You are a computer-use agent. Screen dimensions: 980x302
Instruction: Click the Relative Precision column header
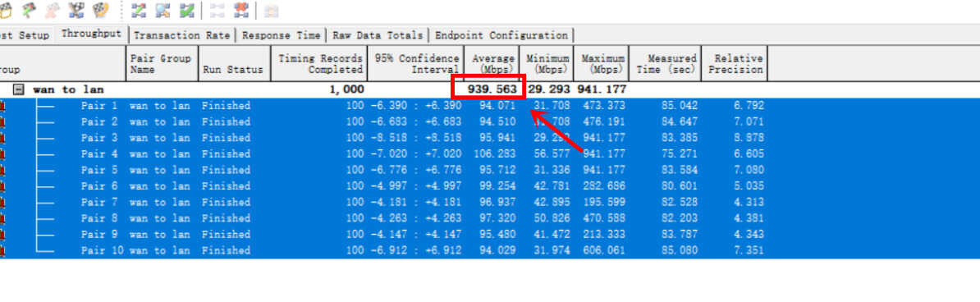(735, 63)
